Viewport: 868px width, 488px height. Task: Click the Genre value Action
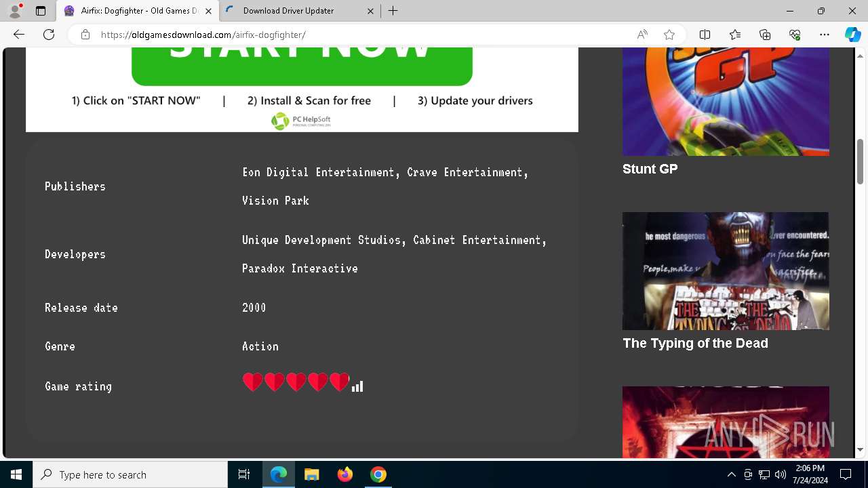(260, 346)
